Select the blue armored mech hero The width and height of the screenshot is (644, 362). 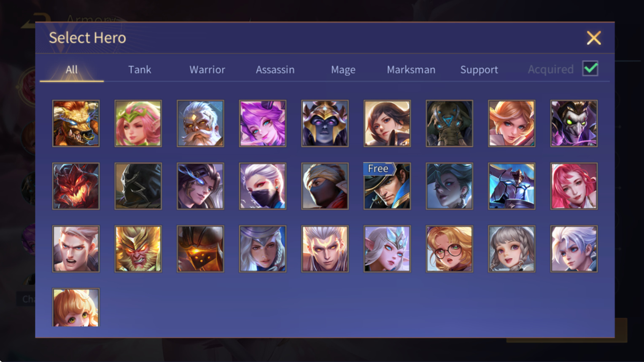(x=512, y=186)
